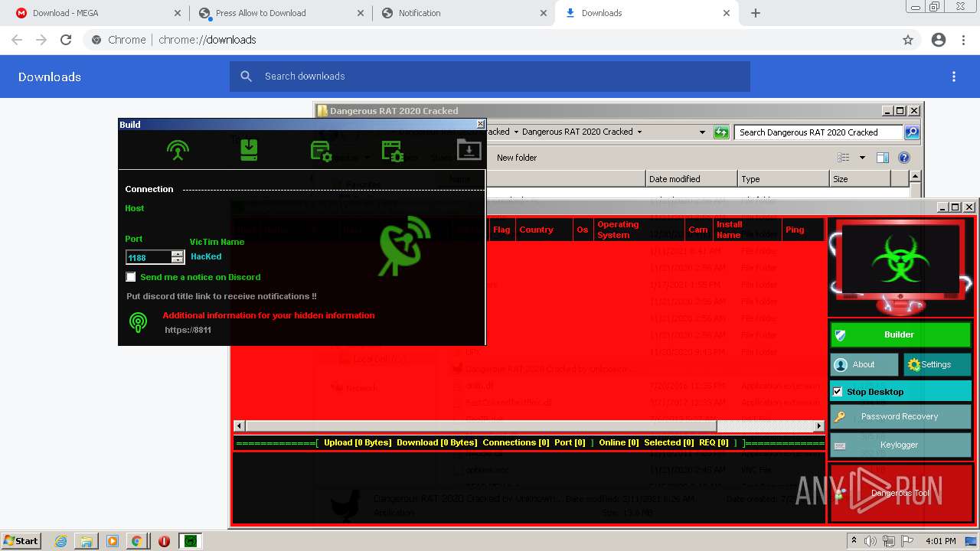This screenshot has width=980, height=551.
Task: Open the About button
Action: coord(864,365)
